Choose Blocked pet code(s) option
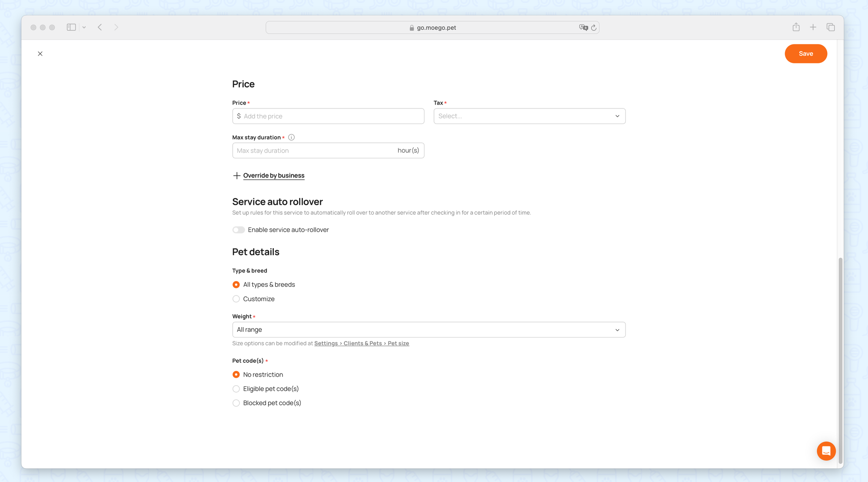The image size is (868, 482). coord(236,403)
